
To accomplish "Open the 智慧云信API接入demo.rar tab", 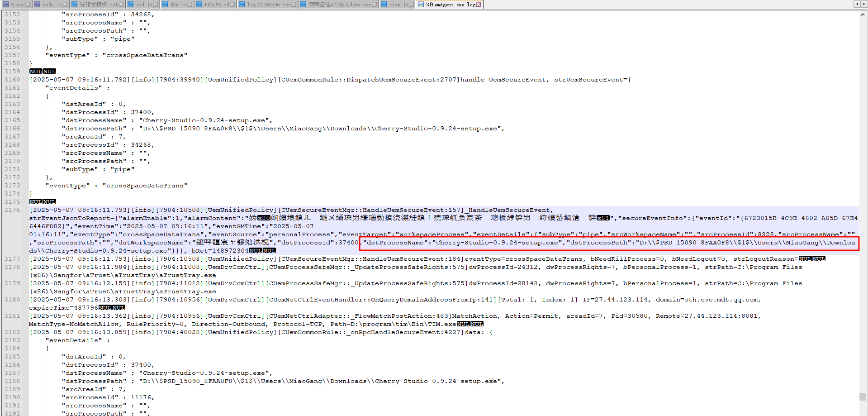I will [339, 5].
